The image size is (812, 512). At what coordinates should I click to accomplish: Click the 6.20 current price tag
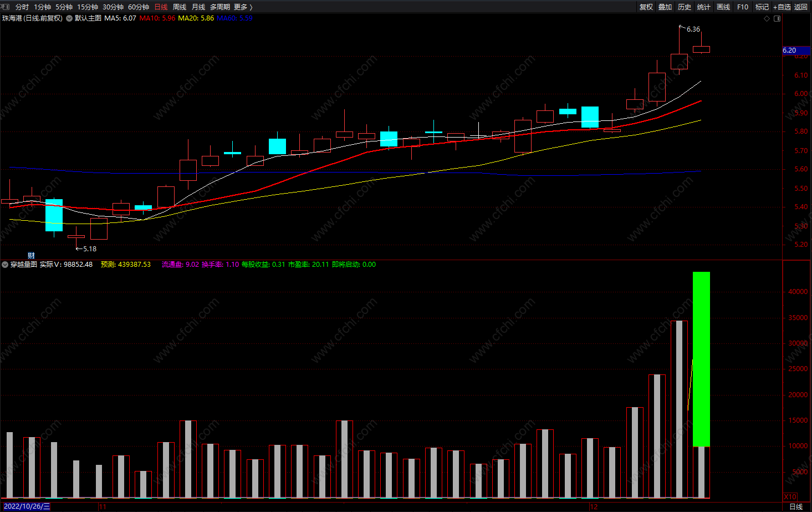point(796,50)
